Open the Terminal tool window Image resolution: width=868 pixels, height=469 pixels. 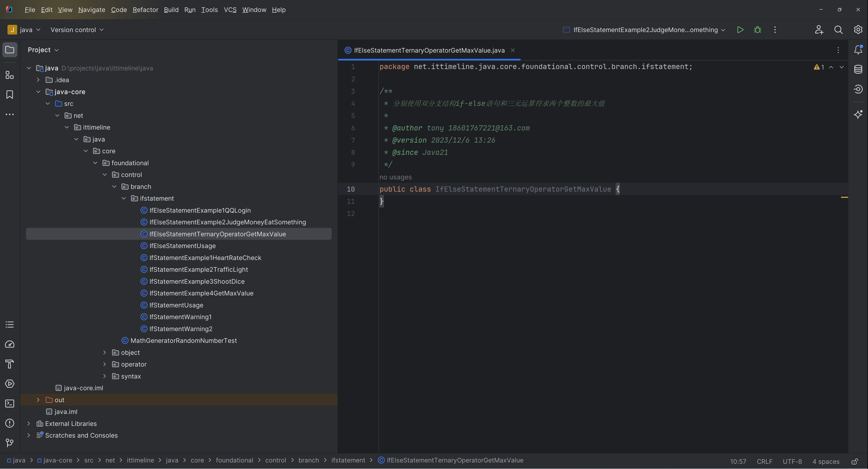point(10,403)
